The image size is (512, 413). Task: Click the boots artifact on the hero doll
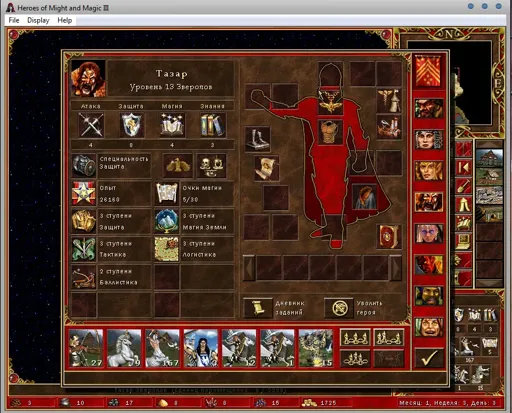click(257, 139)
